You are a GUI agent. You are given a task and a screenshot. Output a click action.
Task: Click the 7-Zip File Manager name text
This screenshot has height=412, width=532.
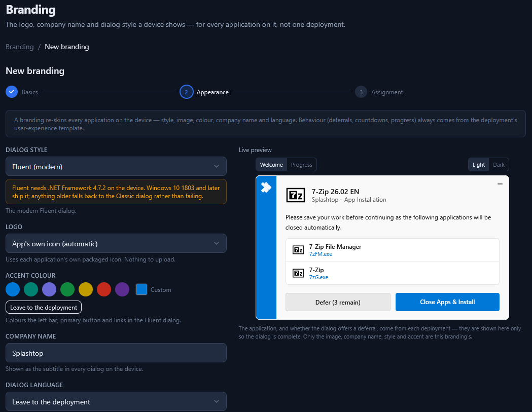pos(335,246)
